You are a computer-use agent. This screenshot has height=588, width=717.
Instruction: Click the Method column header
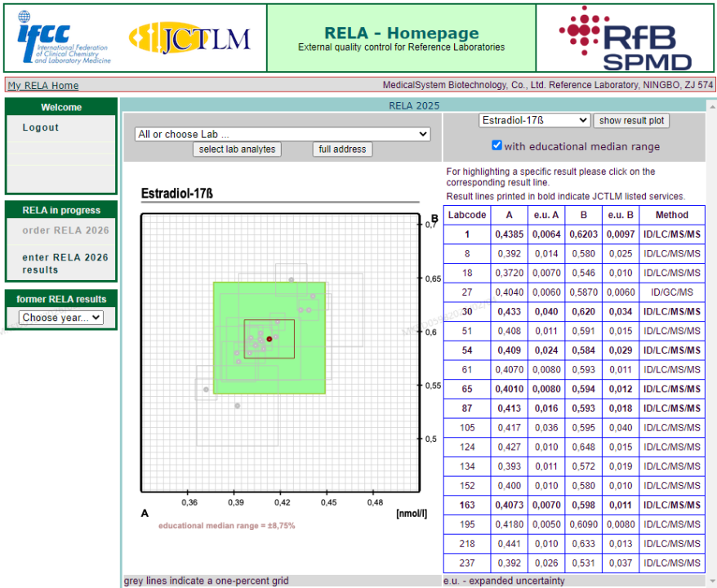[672, 215]
